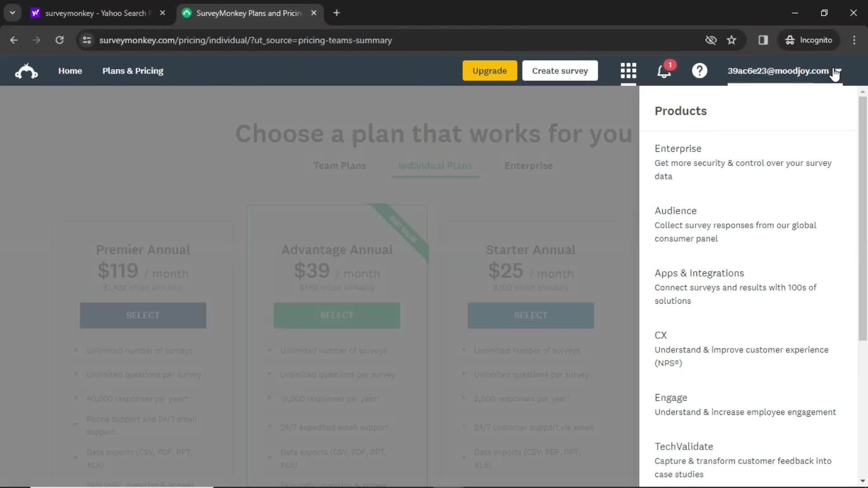Switch to Team Plans tab
This screenshot has height=488, width=868.
pos(340,166)
